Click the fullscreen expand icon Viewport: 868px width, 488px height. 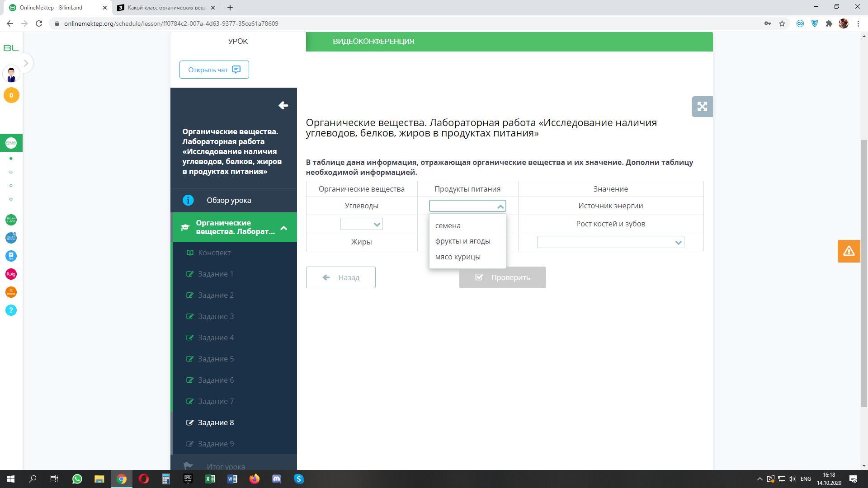tap(702, 107)
